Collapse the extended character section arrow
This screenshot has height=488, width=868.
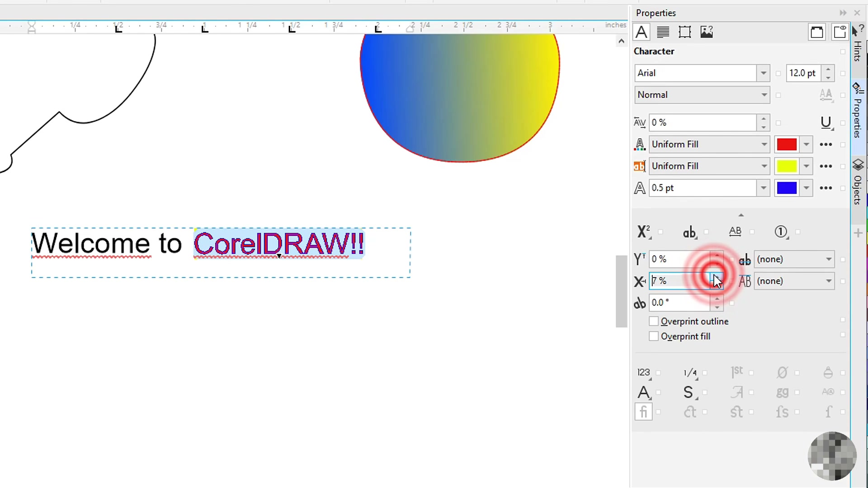click(741, 215)
